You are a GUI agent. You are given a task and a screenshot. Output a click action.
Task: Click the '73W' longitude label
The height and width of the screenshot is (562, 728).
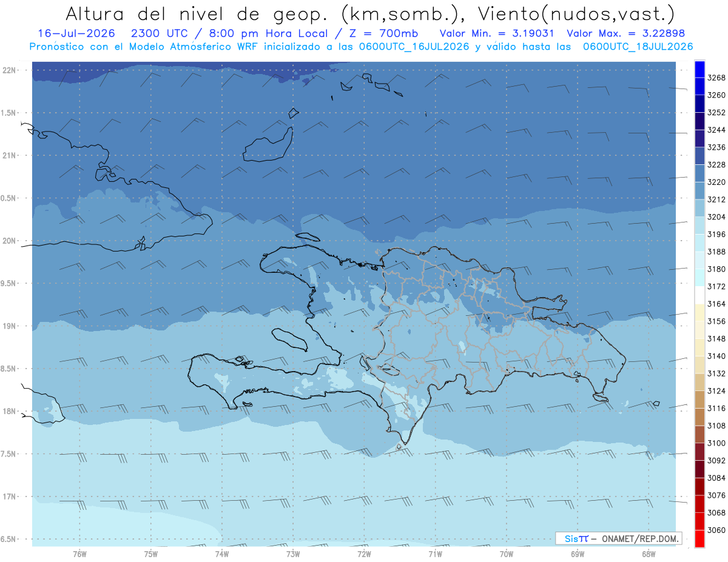pos(293,554)
